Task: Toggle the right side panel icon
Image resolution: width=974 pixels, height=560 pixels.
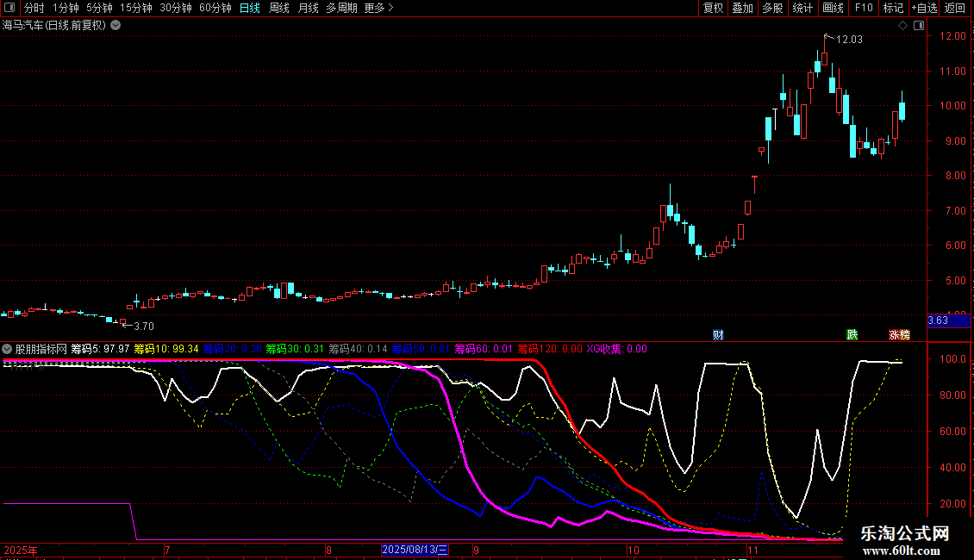Action: click(917, 26)
